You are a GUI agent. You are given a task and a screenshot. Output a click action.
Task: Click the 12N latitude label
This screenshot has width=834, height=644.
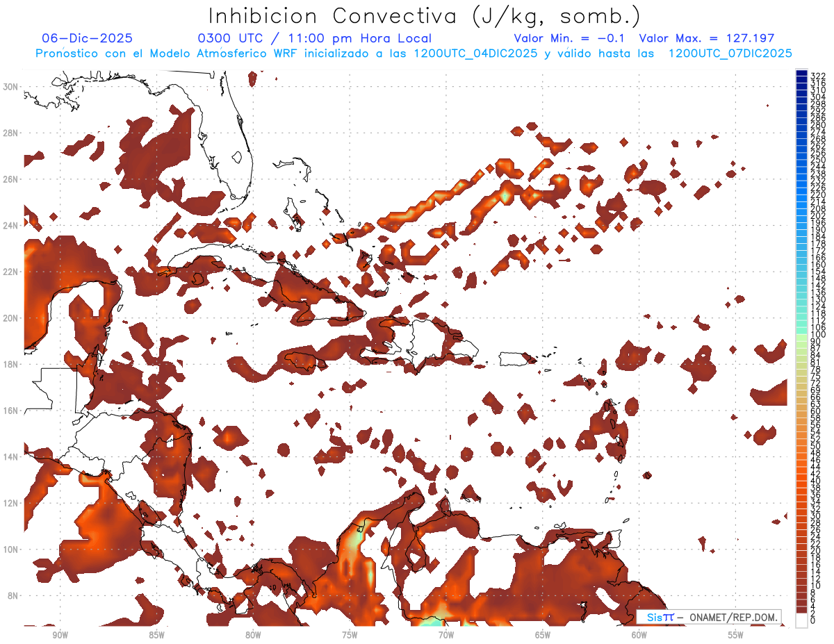point(11,503)
